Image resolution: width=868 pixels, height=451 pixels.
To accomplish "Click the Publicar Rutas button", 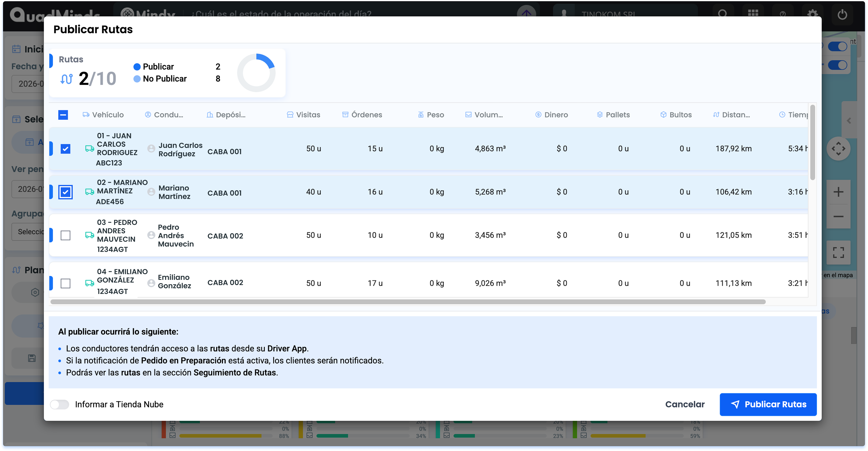I will pyautogui.click(x=768, y=404).
